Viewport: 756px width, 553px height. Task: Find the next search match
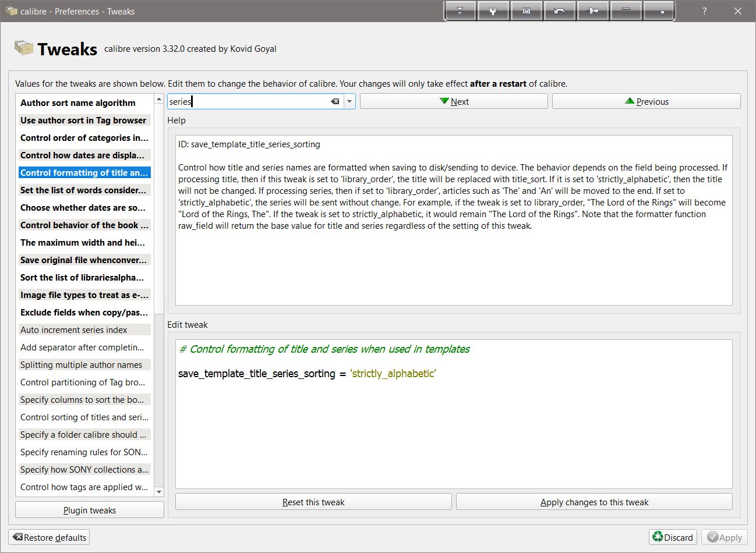click(454, 101)
